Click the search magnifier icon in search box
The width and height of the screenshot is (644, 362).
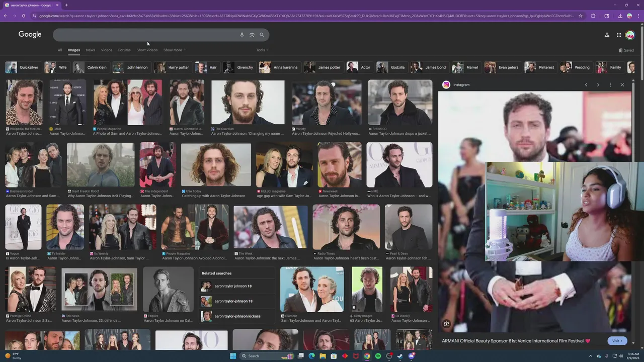click(x=262, y=35)
